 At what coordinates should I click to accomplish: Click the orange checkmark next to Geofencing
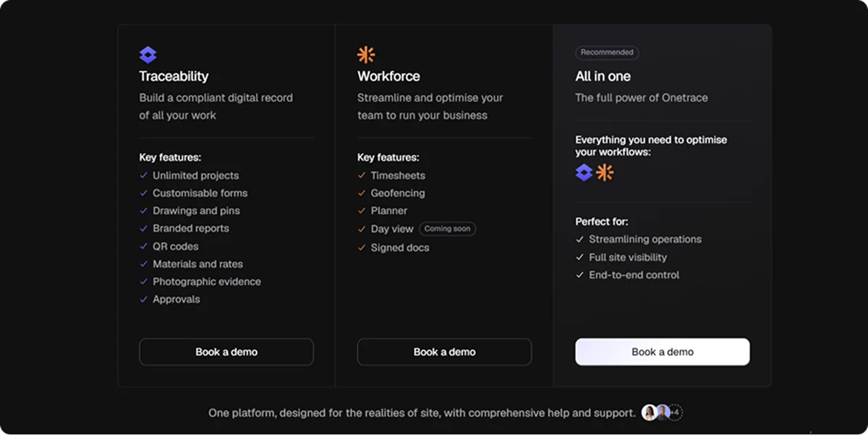[x=362, y=193]
